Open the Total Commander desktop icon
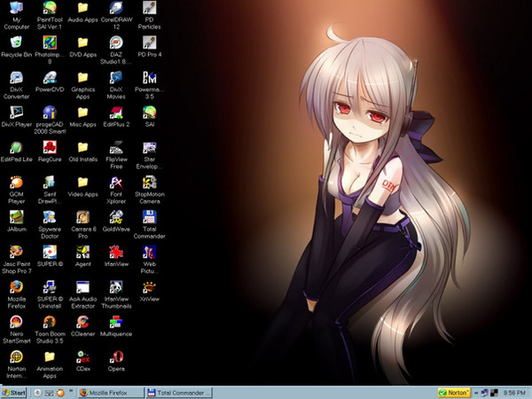This screenshot has width=532, height=399. (x=150, y=217)
